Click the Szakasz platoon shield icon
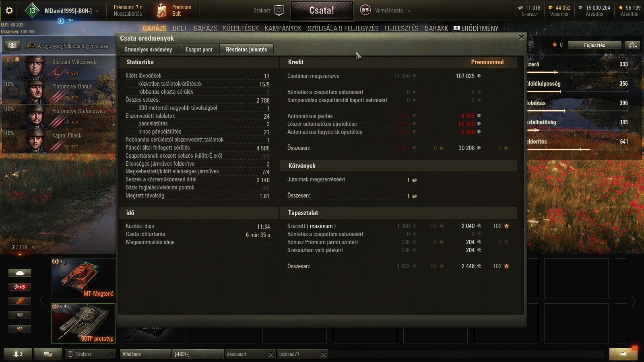The image size is (644, 362). (x=279, y=10)
